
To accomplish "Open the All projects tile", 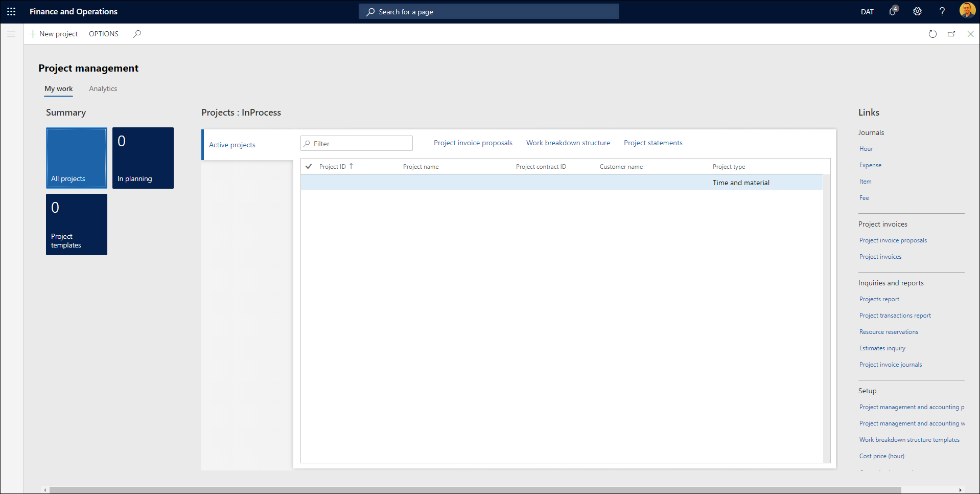I will click(77, 158).
